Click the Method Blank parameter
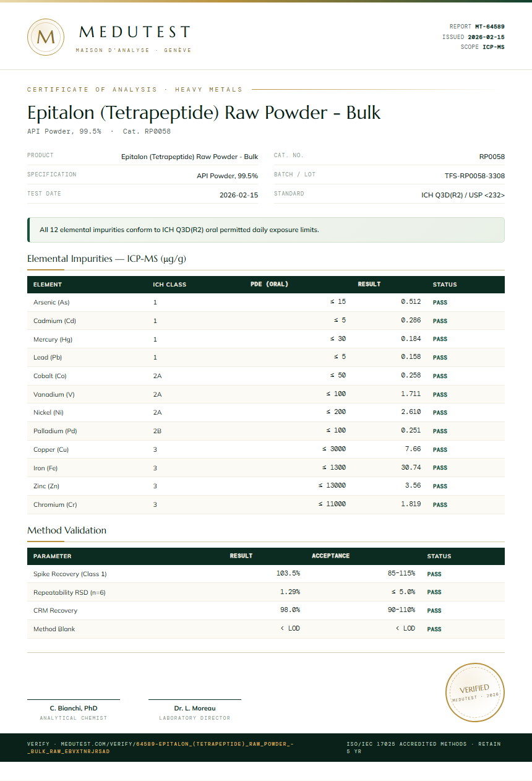The image size is (532, 781). (54, 629)
